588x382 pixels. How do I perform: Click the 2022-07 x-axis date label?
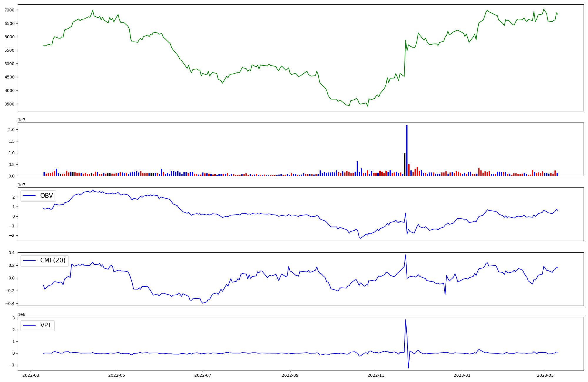click(203, 375)
